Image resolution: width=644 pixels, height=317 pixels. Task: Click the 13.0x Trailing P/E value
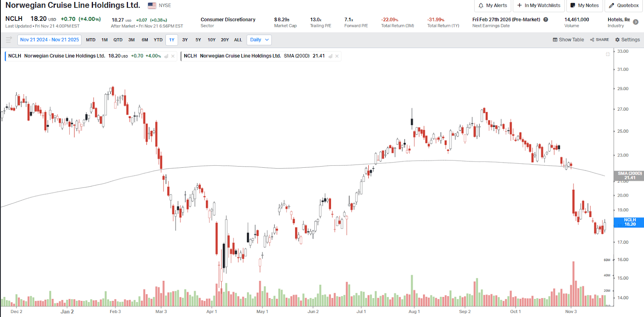(316, 19)
